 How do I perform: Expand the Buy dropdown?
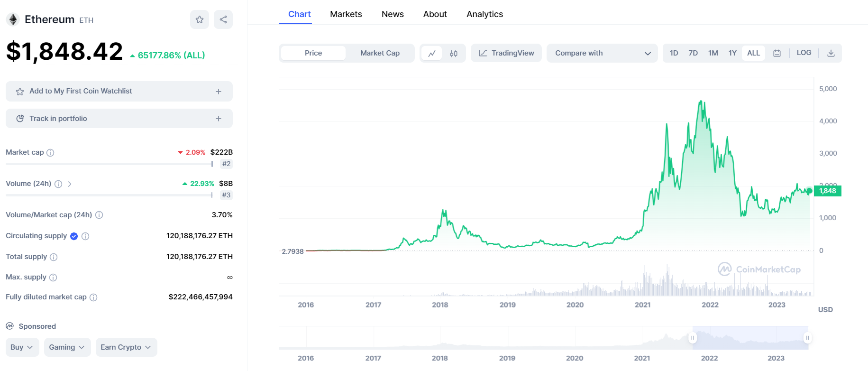click(22, 347)
